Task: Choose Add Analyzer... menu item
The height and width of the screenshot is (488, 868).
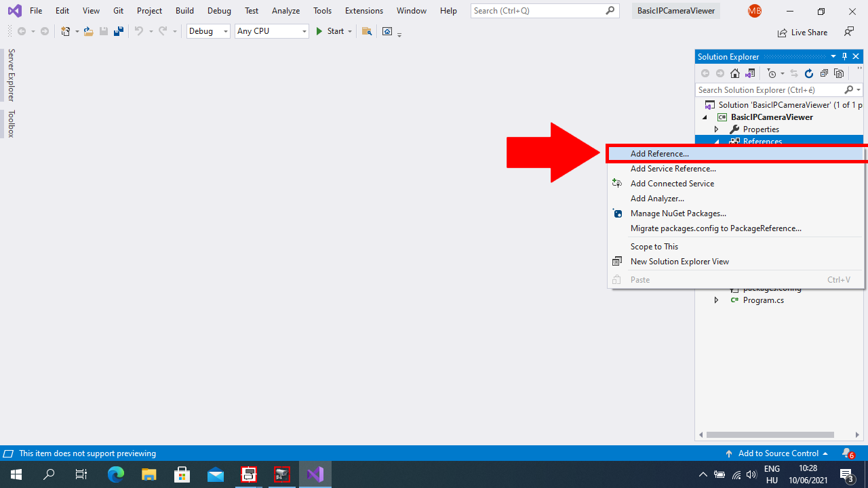Action: 736,199
